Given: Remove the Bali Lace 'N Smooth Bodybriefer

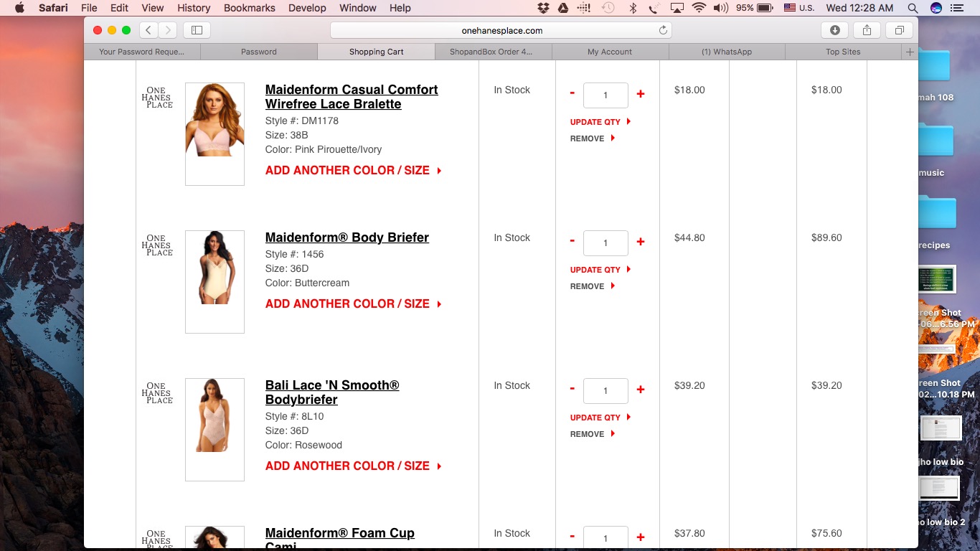Looking at the screenshot, I should pyautogui.click(x=593, y=434).
